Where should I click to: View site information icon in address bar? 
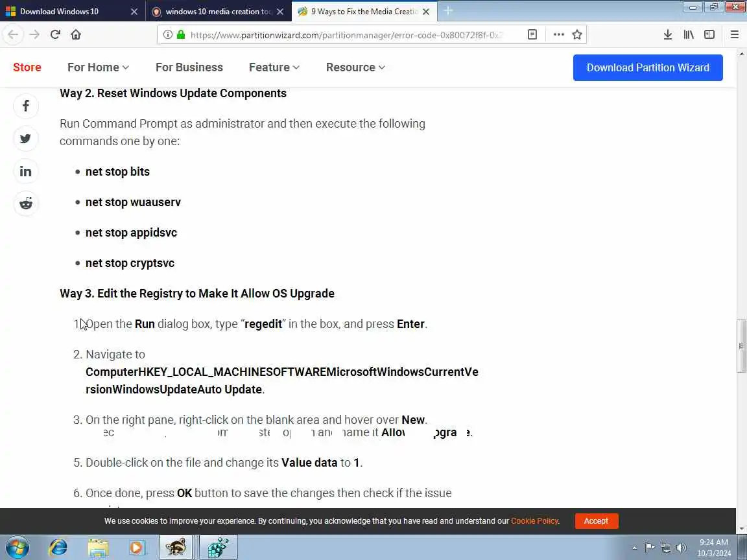(x=168, y=35)
